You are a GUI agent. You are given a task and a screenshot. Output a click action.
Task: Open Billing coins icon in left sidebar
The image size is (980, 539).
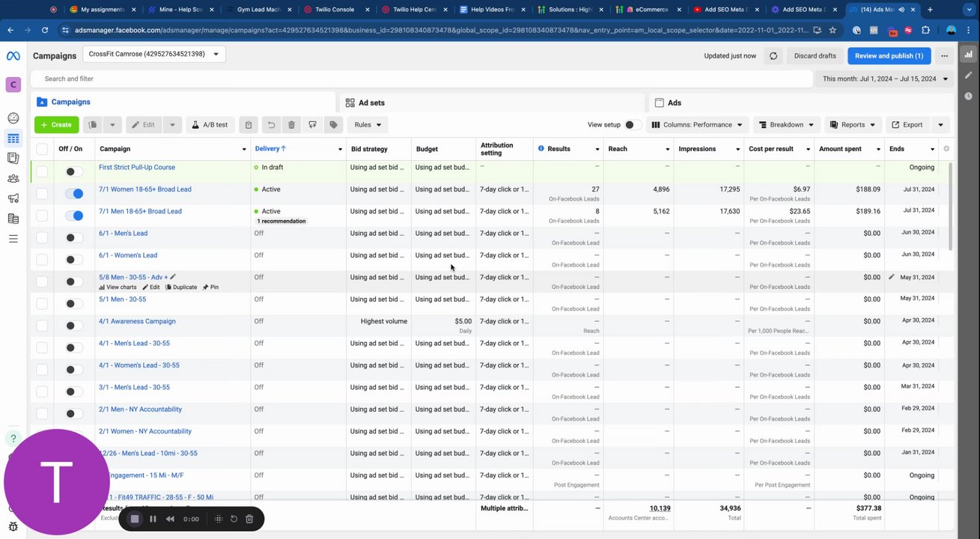13,219
